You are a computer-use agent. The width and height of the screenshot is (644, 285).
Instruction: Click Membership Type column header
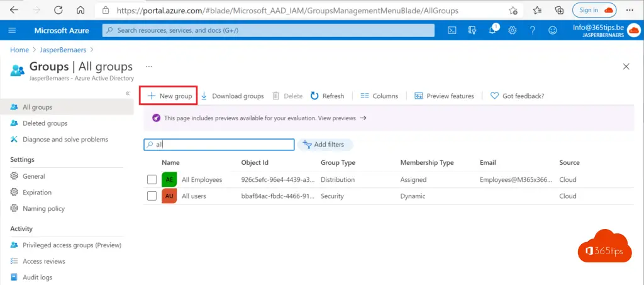click(x=427, y=162)
